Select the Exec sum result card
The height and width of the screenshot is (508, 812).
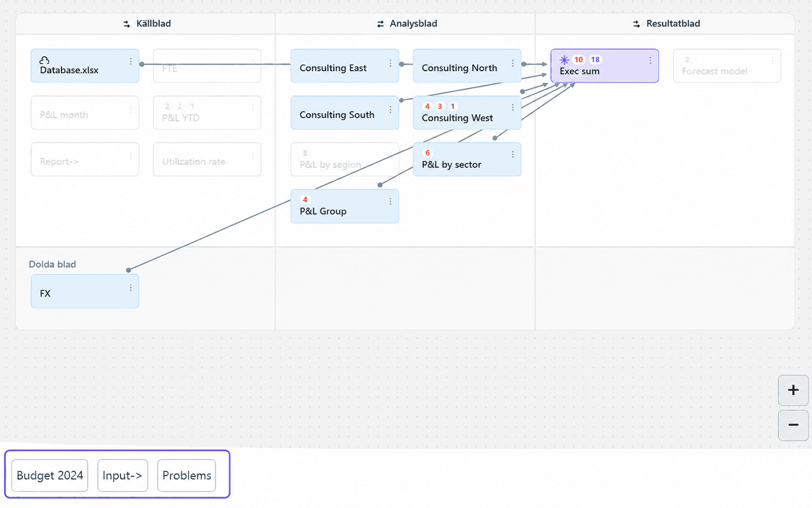click(x=605, y=66)
